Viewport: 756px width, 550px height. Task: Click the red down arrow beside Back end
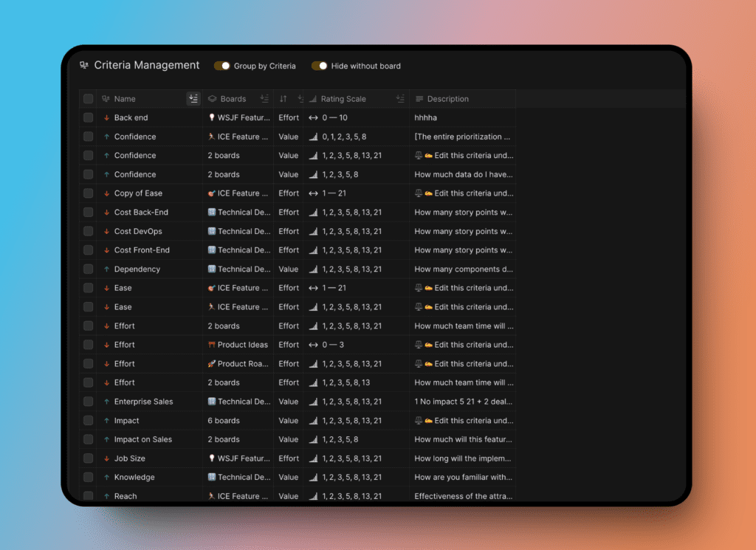pyautogui.click(x=106, y=118)
